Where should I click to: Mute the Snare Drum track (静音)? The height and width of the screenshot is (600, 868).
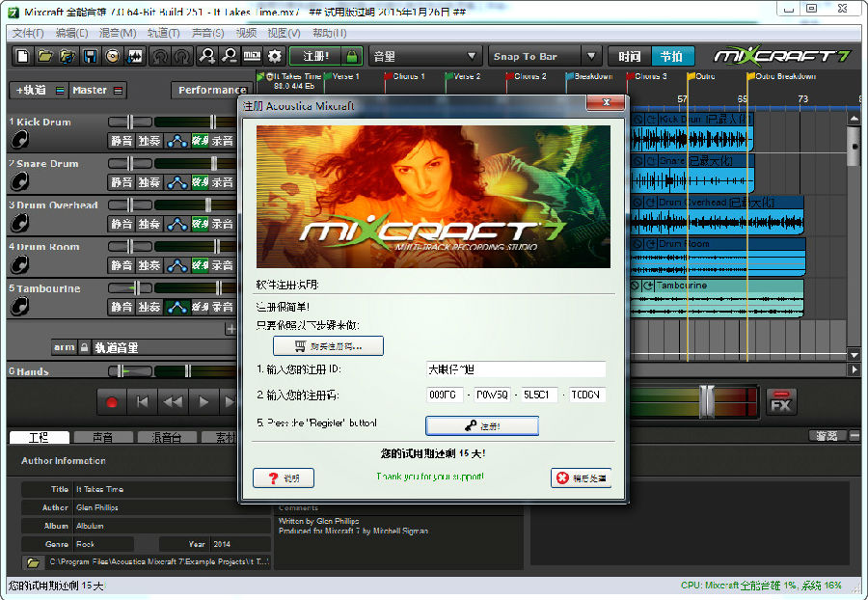tap(122, 182)
